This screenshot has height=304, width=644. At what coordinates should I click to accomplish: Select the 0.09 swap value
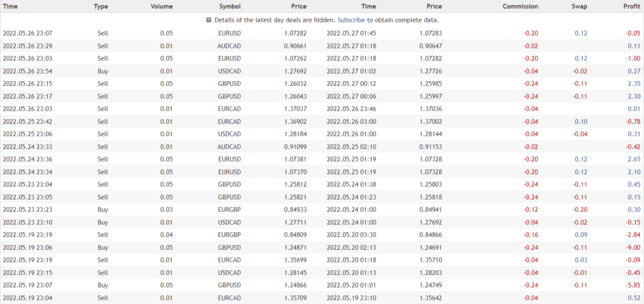tap(582, 235)
